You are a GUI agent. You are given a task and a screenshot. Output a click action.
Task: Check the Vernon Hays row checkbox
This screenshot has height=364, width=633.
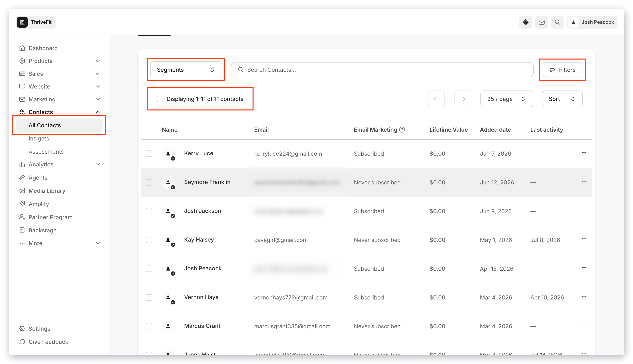[149, 297]
